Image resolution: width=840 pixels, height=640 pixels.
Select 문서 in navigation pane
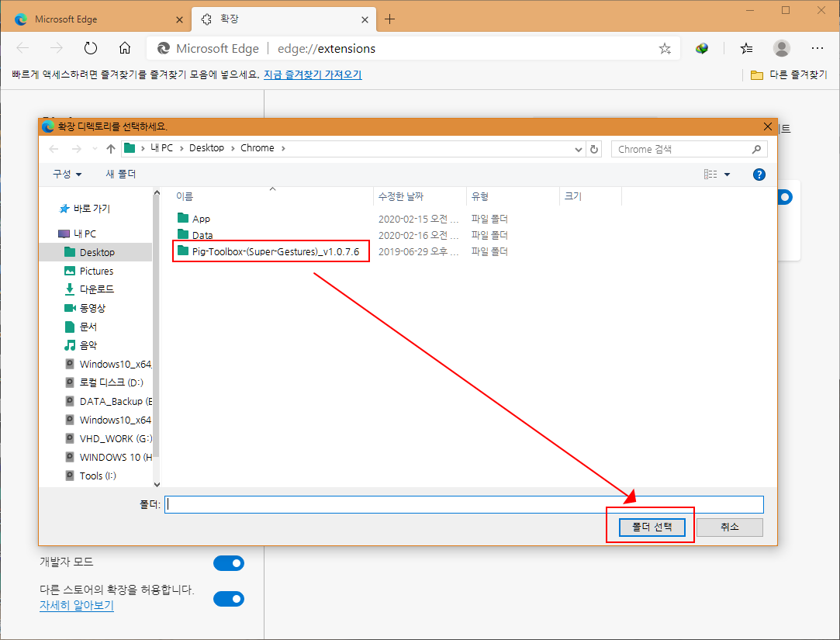81,327
